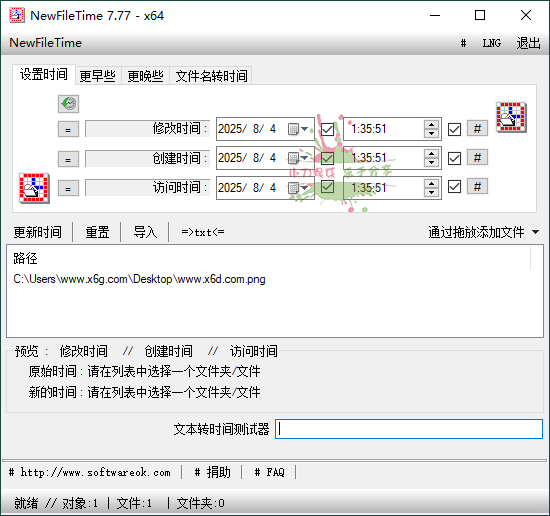Open the 访问时间 date calendar dropdown

coord(298,188)
